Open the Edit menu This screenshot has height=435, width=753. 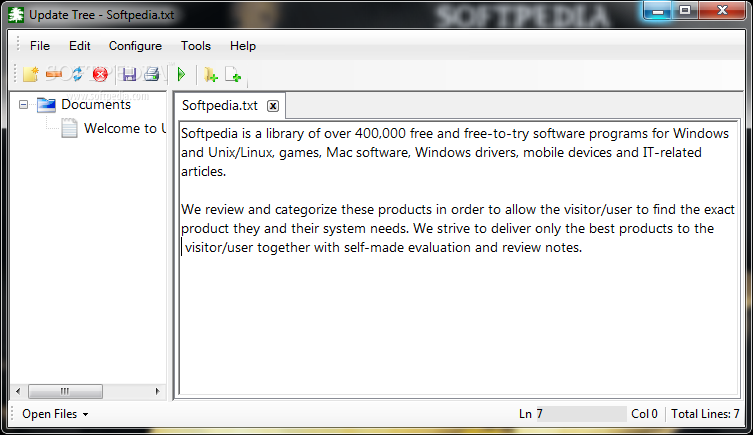(80, 46)
